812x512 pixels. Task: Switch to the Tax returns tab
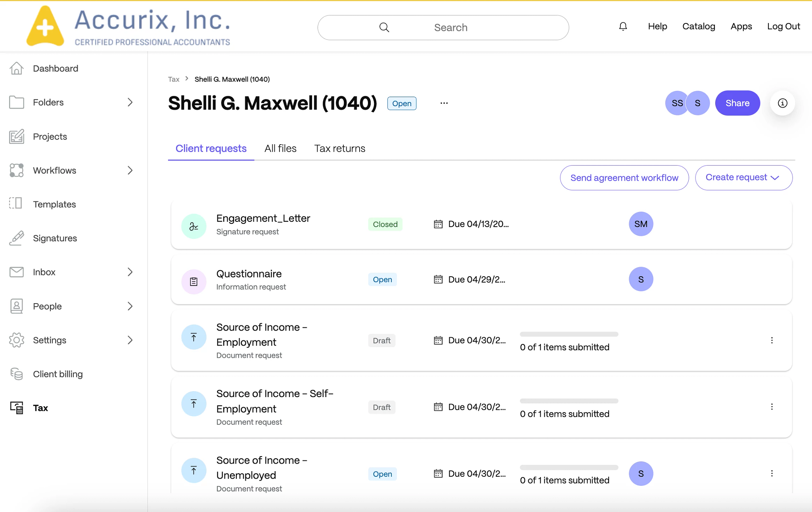tap(340, 148)
